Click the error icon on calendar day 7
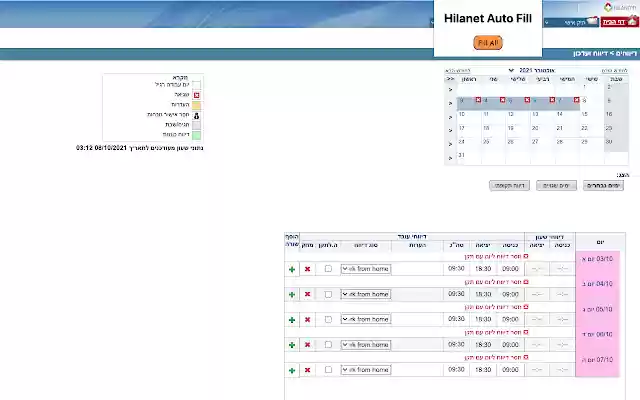This screenshot has height=400, width=640. tap(576, 100)
